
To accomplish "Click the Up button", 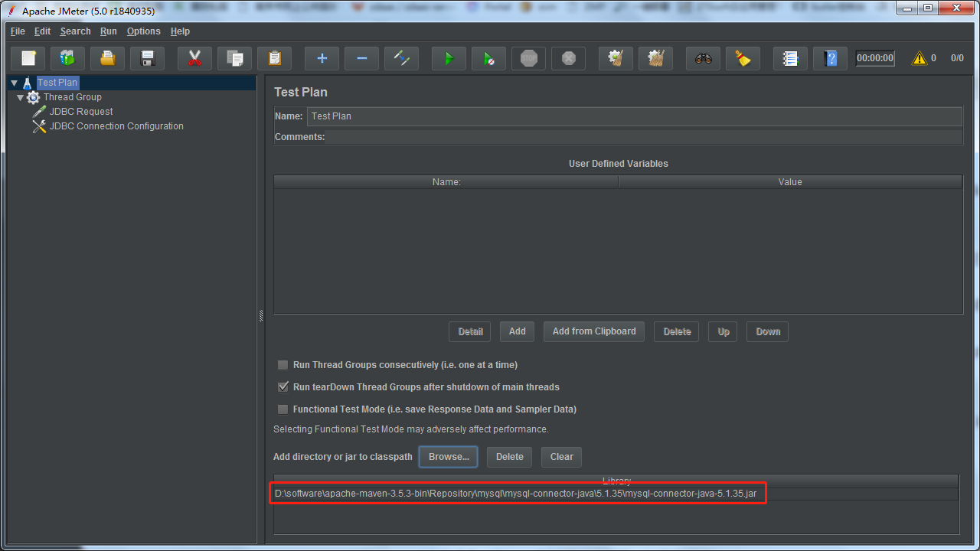I will (x=724, y=331).
